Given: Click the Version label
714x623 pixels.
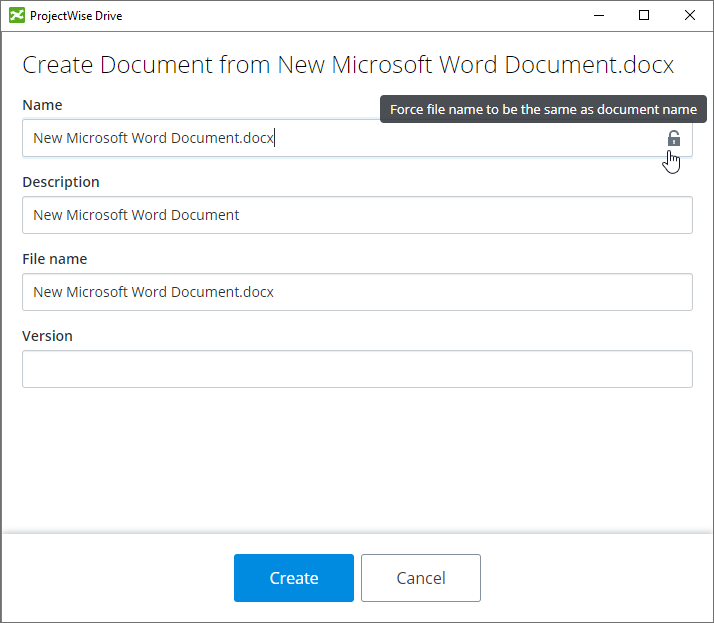Looking at the screenshot, I should pyautogui.click(x=48, y=336).
